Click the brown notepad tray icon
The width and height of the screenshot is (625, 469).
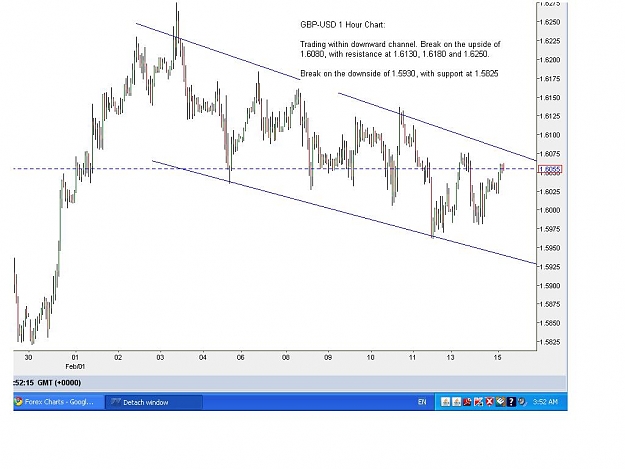tap(501, 402)
